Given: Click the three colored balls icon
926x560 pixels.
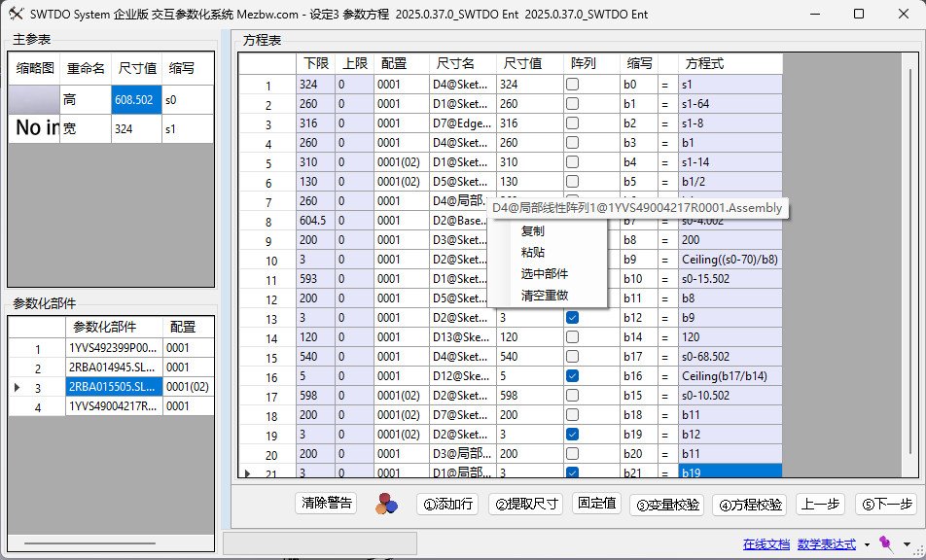Looking at the screenshot, I should point(386,503).
